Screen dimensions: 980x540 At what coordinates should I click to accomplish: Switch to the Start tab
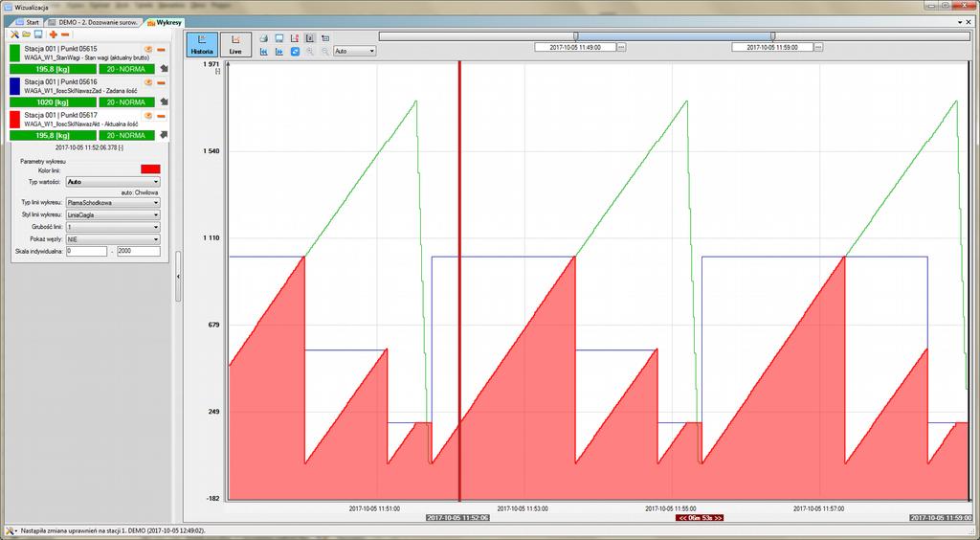pos(28,22)
